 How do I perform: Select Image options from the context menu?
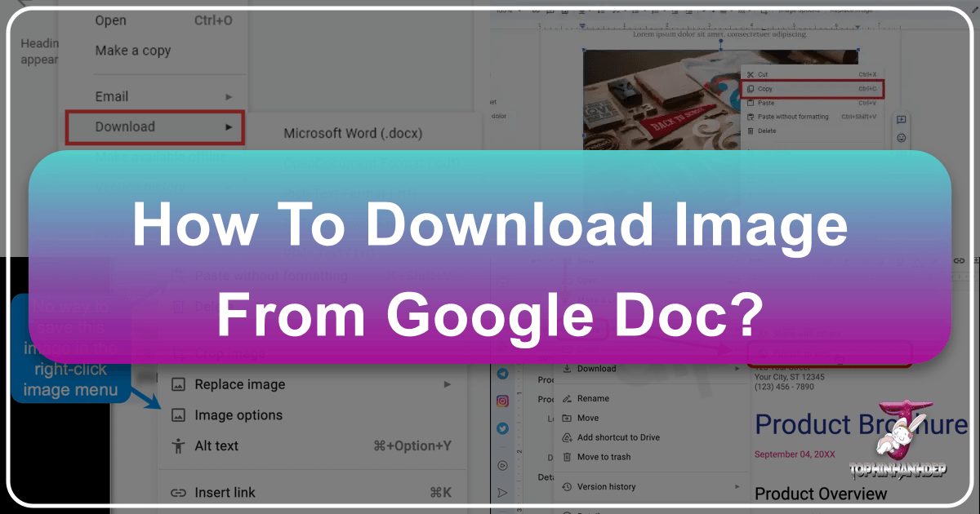[238, 415]
